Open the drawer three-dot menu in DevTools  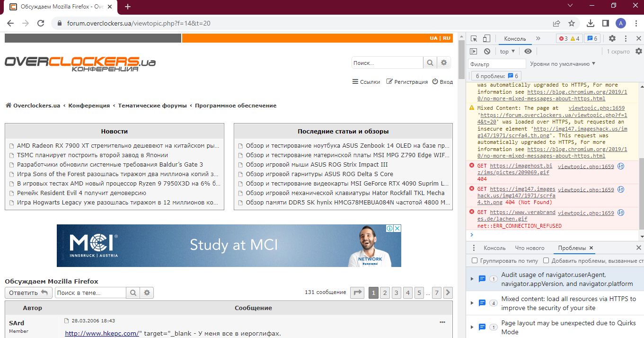(x=475, y=248)
